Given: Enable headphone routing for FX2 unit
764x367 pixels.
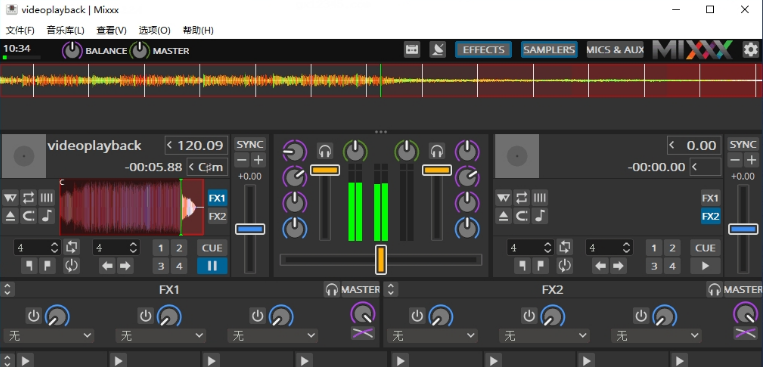Looking at the screenshot, I should [714, 290].
